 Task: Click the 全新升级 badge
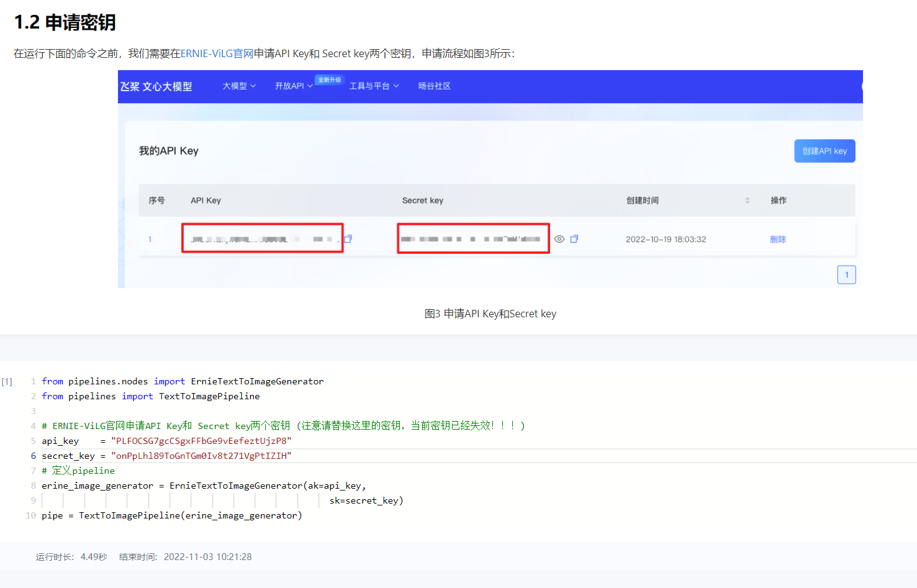(x=329, y=80)
